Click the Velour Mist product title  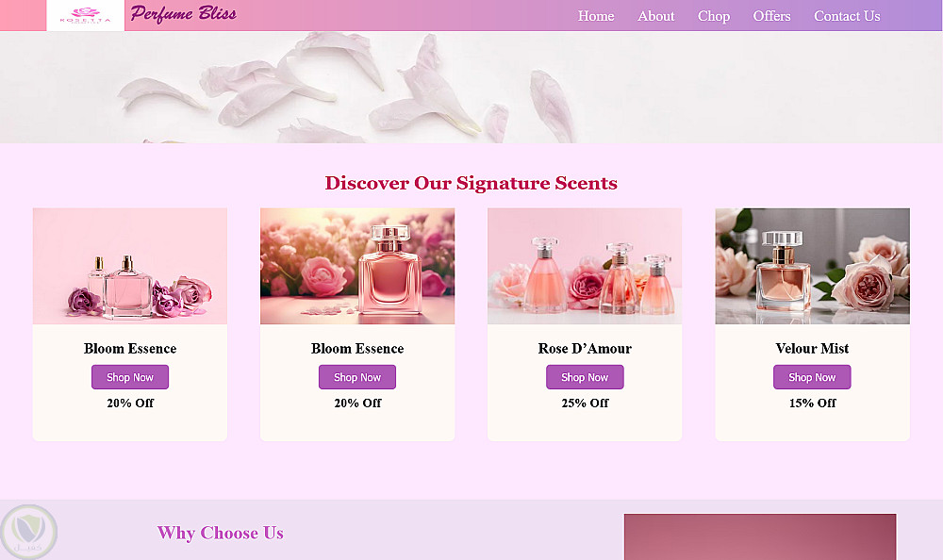point(812,348)
